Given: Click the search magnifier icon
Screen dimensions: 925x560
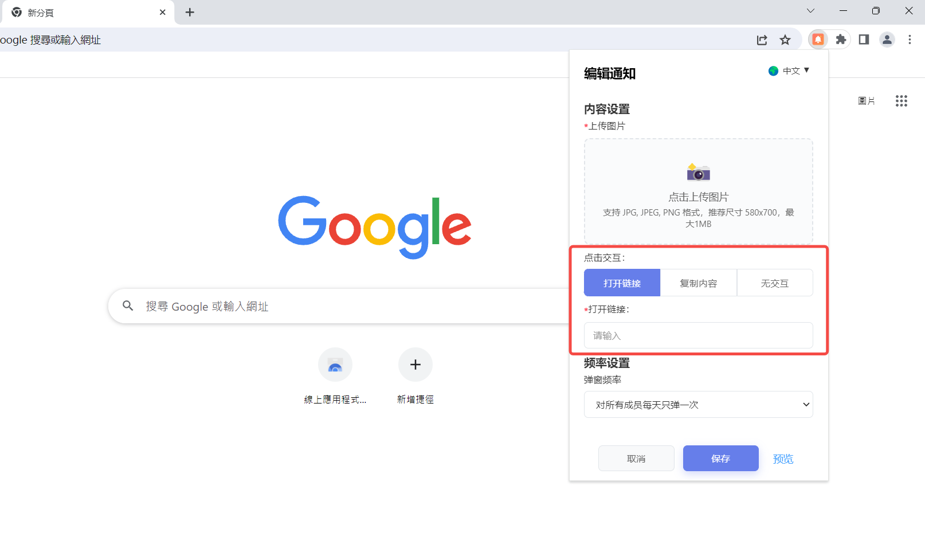Looking at the screenshot, I should 128,306.
